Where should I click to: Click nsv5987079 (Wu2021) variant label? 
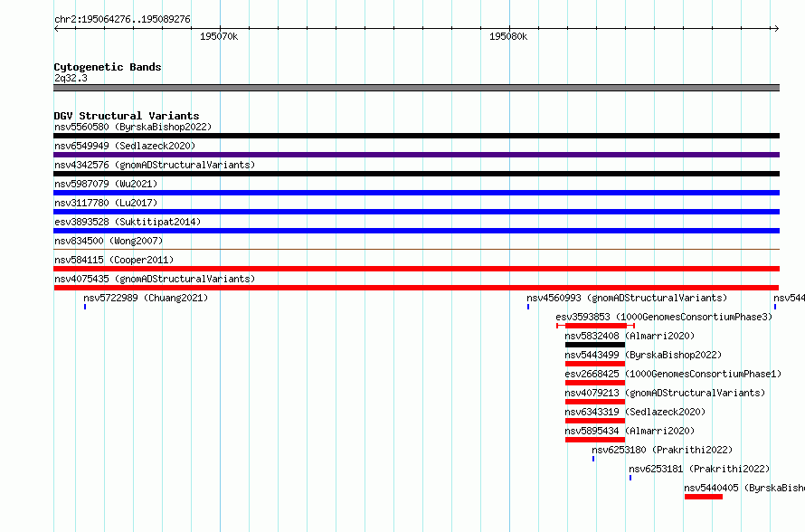(x=106, y=184)
